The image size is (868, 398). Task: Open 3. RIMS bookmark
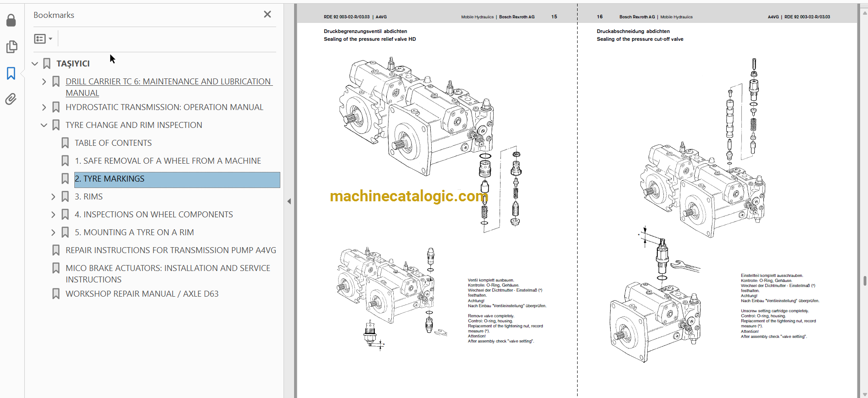pos(89,197)
